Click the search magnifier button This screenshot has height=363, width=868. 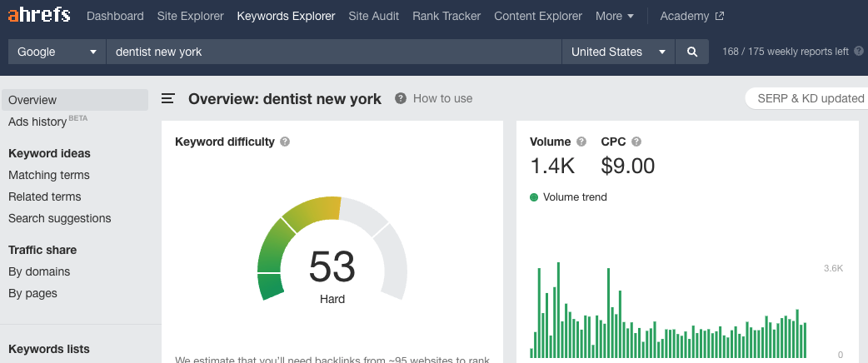692,52
